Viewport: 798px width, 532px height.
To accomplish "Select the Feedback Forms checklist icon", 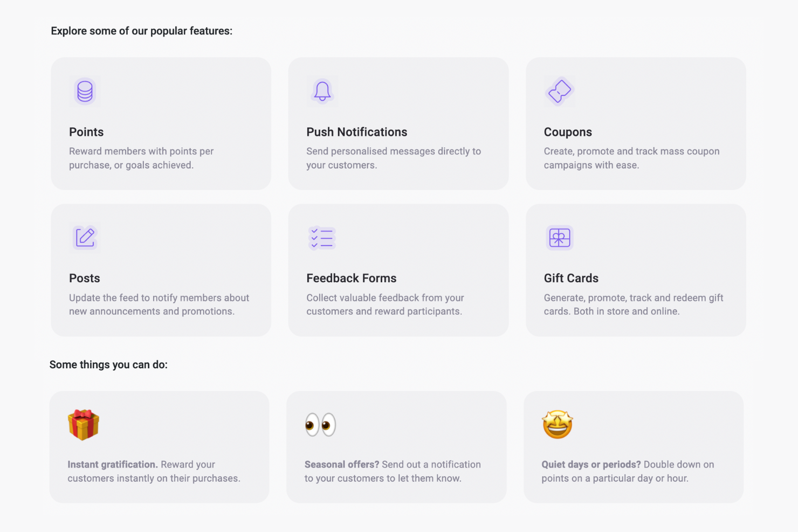I will 322,237.
